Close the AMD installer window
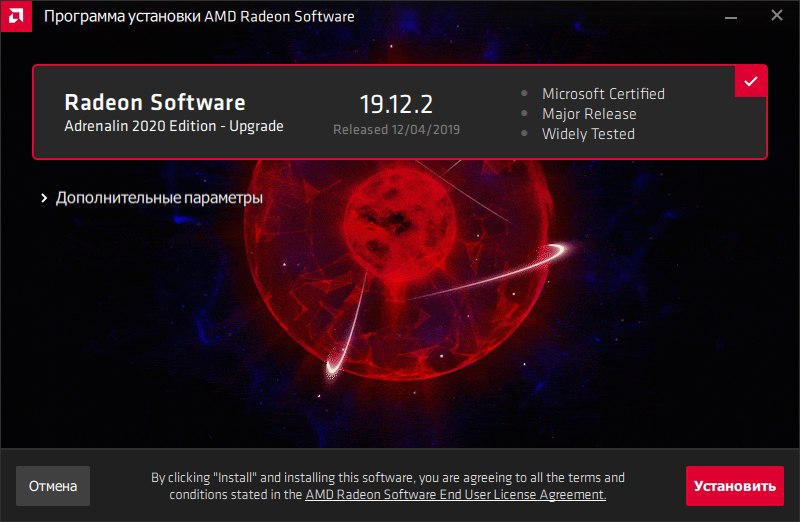 777,16
